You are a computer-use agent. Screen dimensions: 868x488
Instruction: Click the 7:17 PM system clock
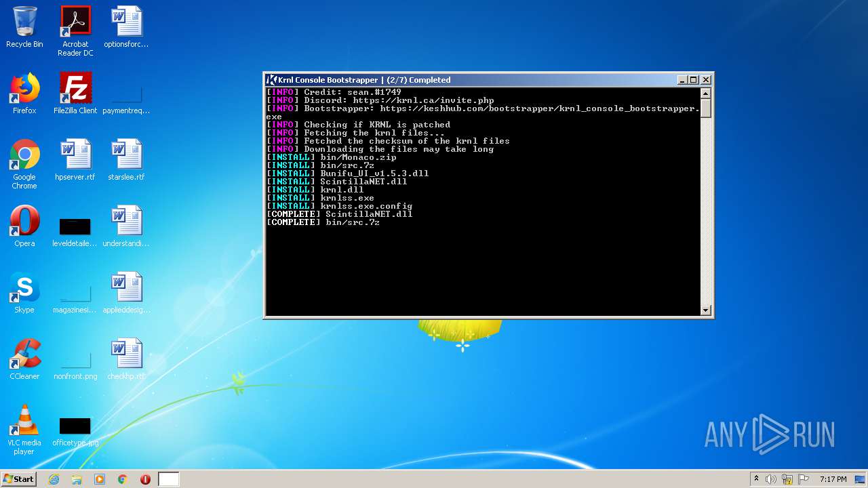[833, 479]
